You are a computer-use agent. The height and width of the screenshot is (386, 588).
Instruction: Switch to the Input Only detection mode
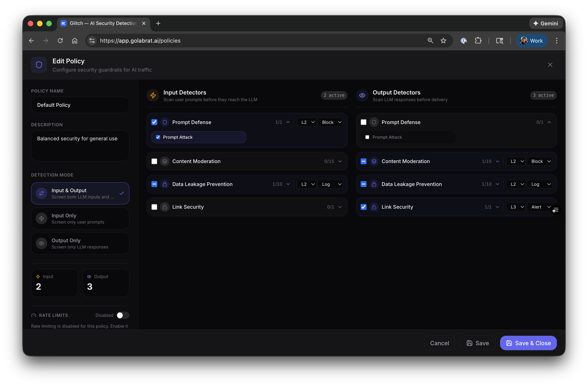point(80,218)
